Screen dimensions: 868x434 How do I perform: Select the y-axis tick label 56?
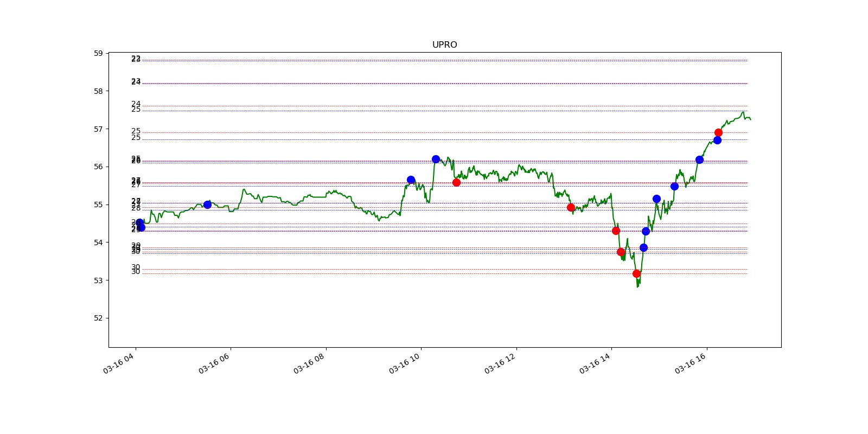pyautogui.click(x=98, y=167)
